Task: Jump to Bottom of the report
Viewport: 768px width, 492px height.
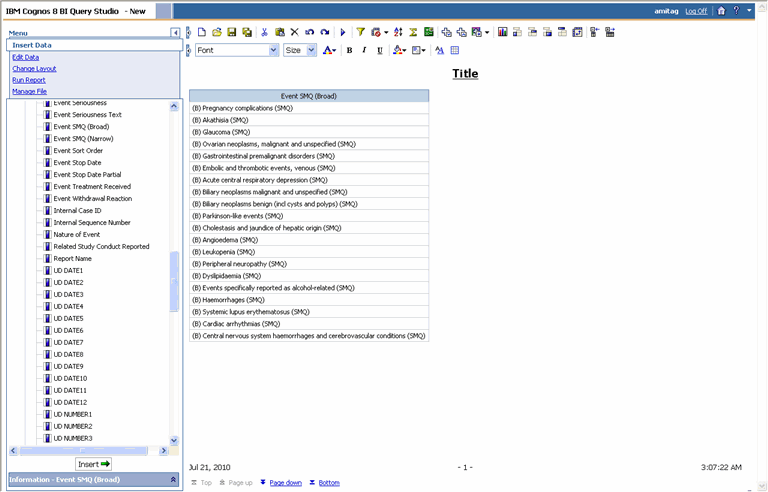Action: click(329, 483)
